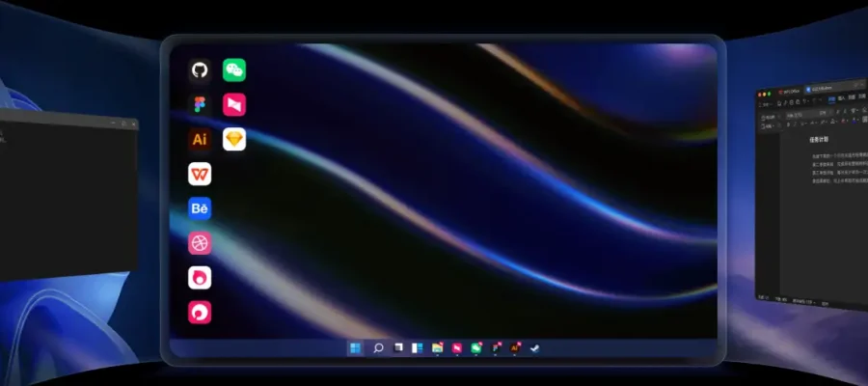868x386 pixels.
Task: Open the Adobe Illustrator desktop shortcut
Action: (200, 140)
